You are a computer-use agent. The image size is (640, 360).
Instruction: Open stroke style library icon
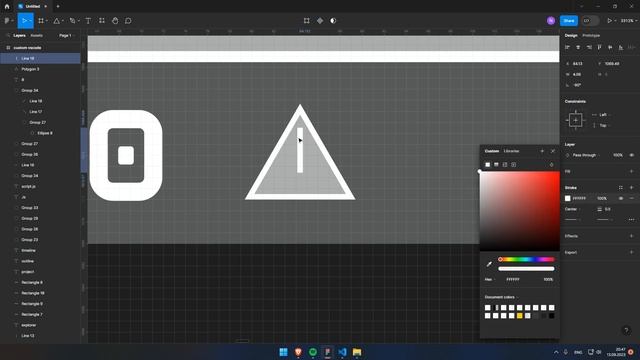click(621, 188)
